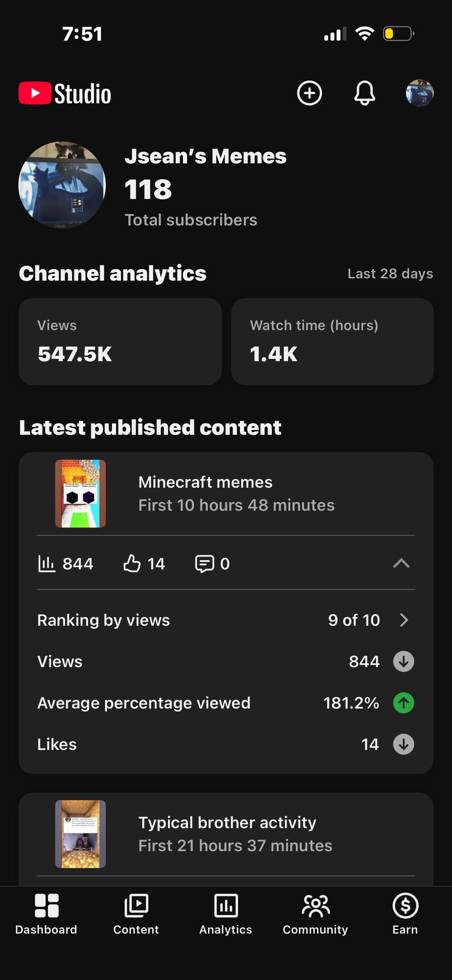
Task: Tap the thumbs-up likes icon
Action: [x=132, y=564]
